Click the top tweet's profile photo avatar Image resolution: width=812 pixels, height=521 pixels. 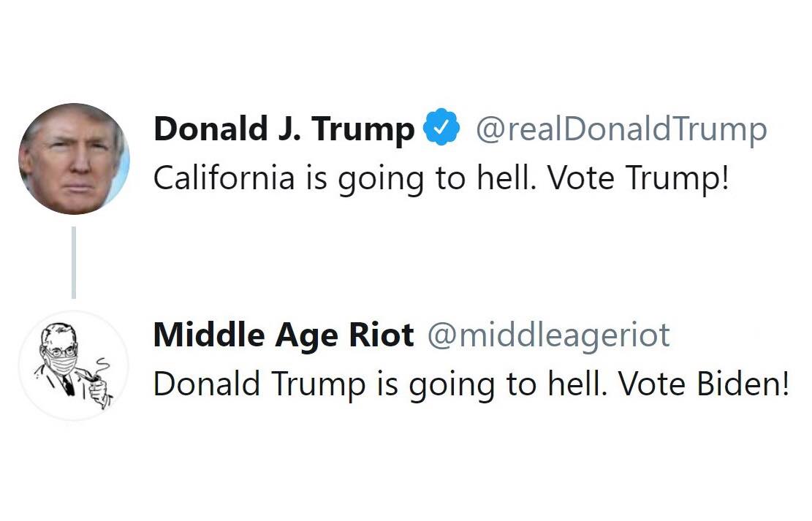pos(74,159)
